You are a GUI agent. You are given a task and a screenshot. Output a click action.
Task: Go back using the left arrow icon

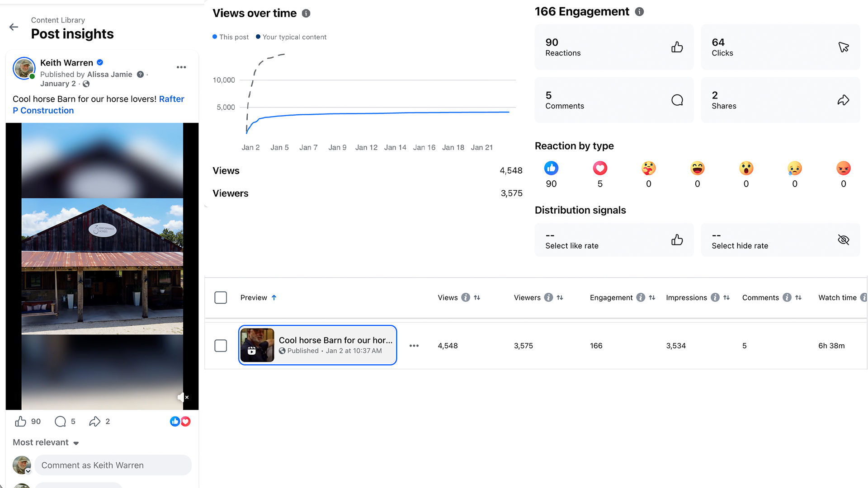14,27
